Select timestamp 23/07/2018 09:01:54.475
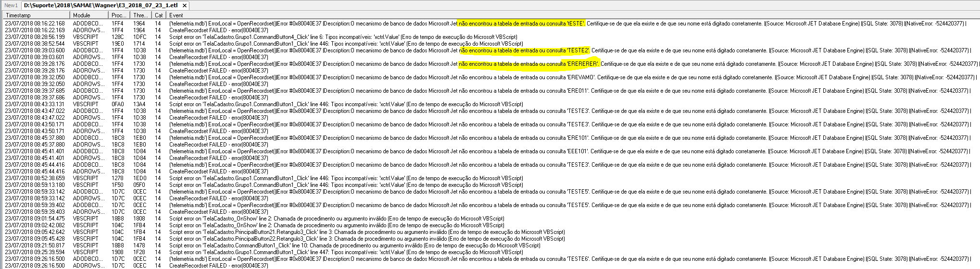 35,219
